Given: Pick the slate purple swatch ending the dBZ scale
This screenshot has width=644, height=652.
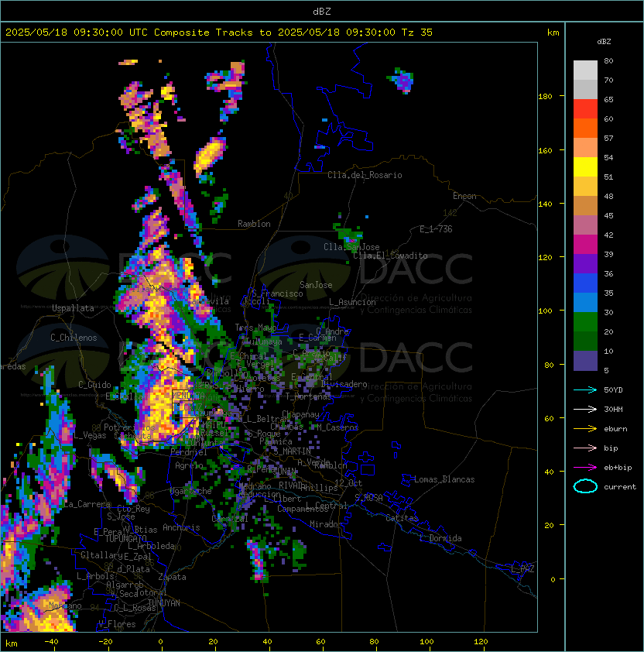Looking at the screenshot, I should tap(585, 361).
